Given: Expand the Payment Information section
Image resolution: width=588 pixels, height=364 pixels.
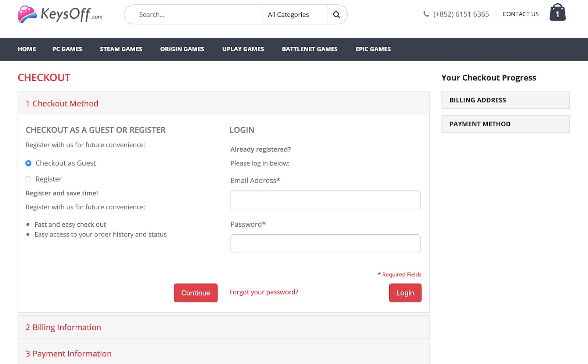Looking at the screenshot, I should click(68, 354).
